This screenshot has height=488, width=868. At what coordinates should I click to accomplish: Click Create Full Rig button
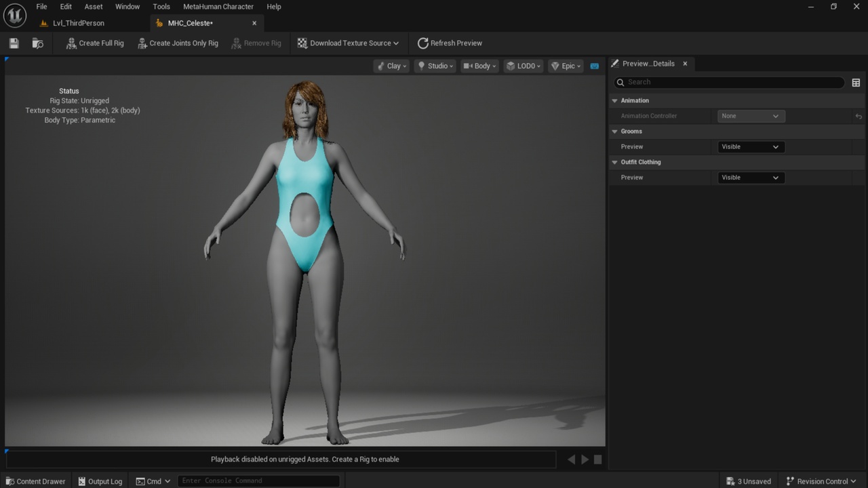click(x=95, y=43)
